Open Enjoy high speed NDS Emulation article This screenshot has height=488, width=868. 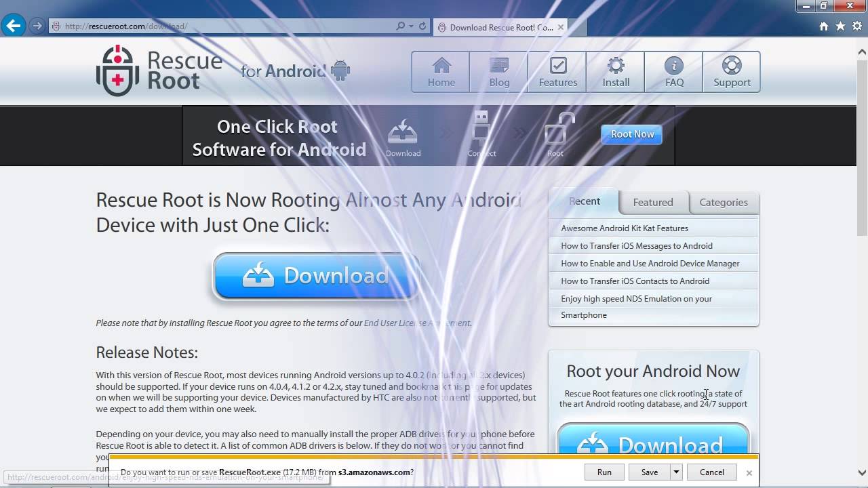pyautogui.click(x=636, y=306)
